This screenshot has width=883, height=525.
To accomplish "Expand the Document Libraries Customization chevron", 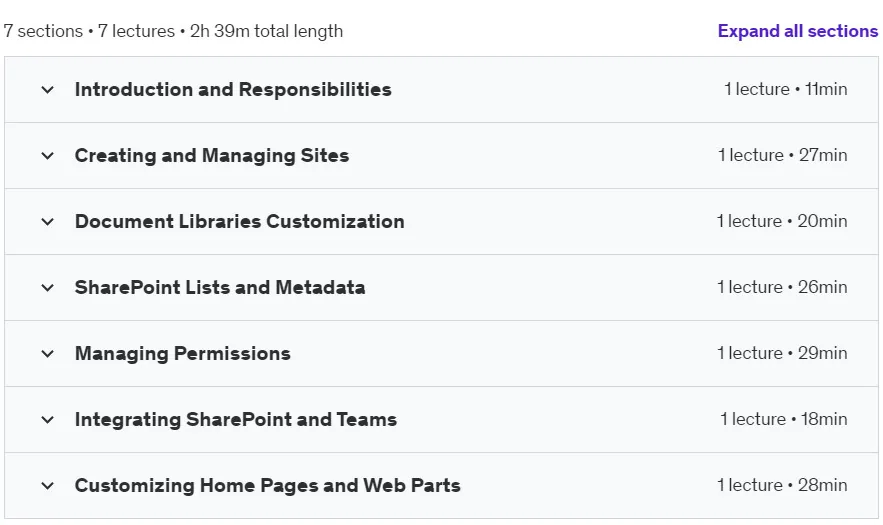I will click(x=48, y=221).
